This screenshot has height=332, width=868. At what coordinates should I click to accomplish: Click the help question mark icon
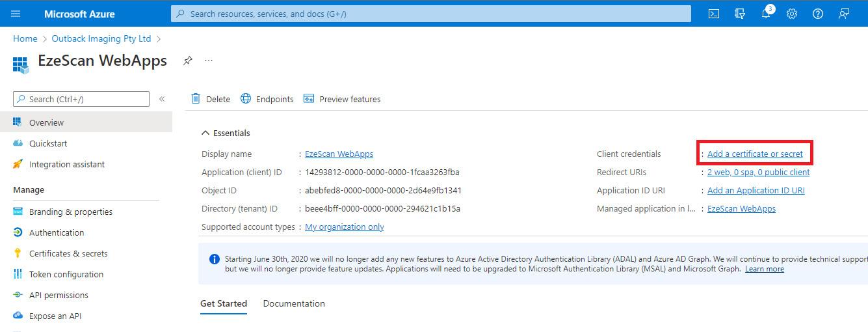(x=818, y=14)
